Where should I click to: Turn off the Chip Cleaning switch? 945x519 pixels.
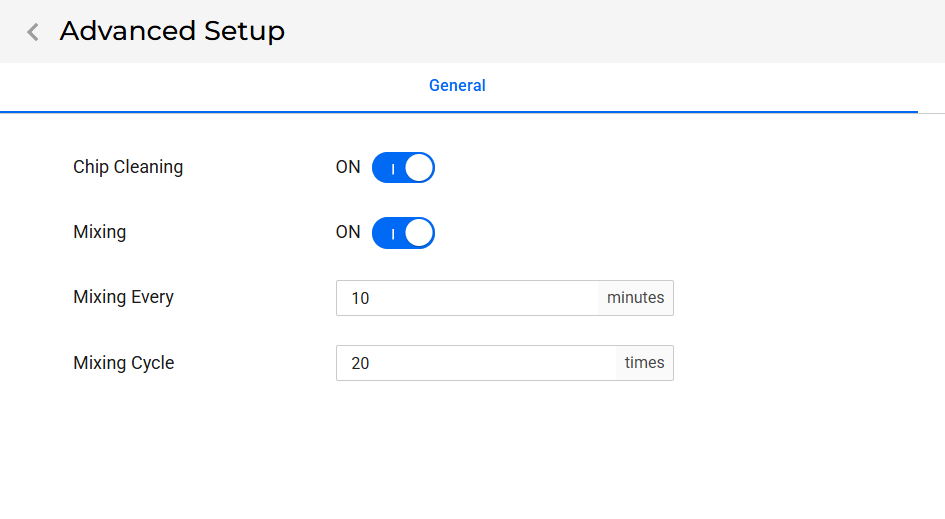(x=403, y=168)
